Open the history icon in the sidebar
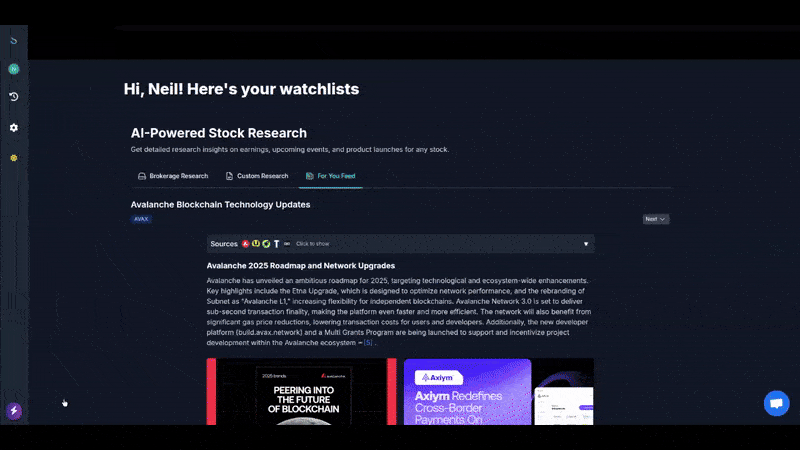Screen dimensions: 800x450 [x=14, y=96]
